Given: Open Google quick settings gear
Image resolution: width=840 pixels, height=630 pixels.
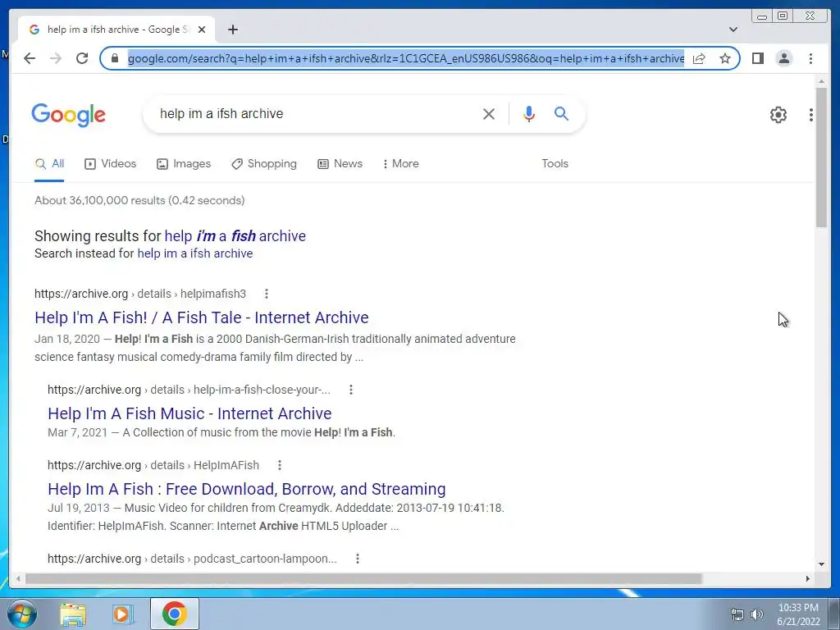Looking at the screenshot, I should [x=778, y=114].
